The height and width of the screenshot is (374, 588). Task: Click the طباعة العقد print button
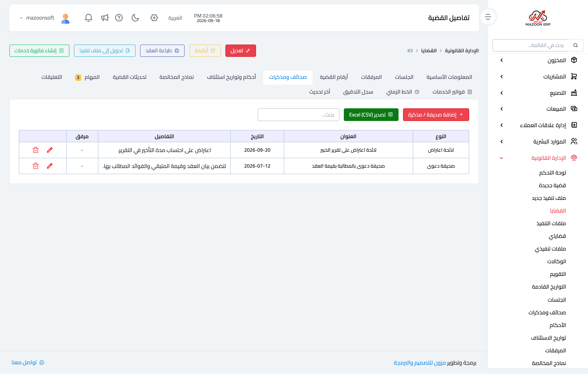click(162, 51)
